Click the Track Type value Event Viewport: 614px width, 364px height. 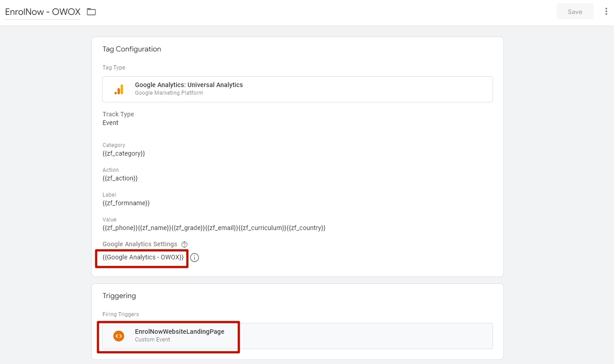[x=111, y=123]
